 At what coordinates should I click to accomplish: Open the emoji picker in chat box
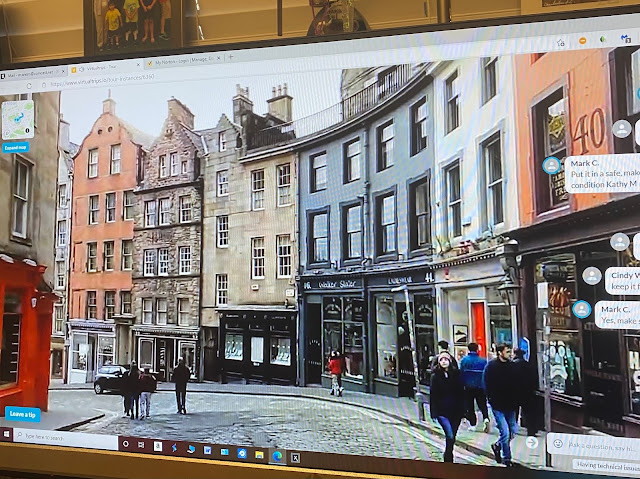pos(558,443)
